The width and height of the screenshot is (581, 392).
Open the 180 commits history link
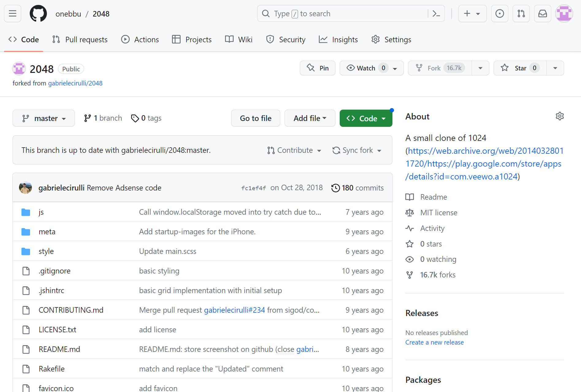[357, 188]
